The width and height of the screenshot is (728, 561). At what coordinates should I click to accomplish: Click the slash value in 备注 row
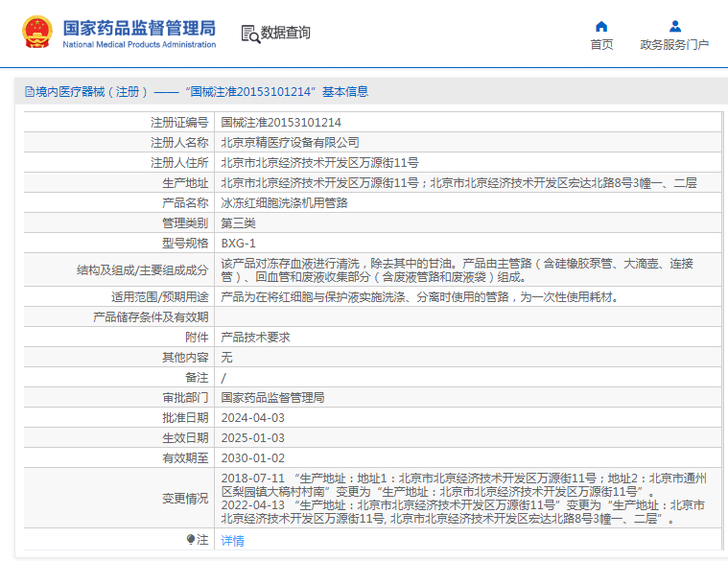click(223, 378)
